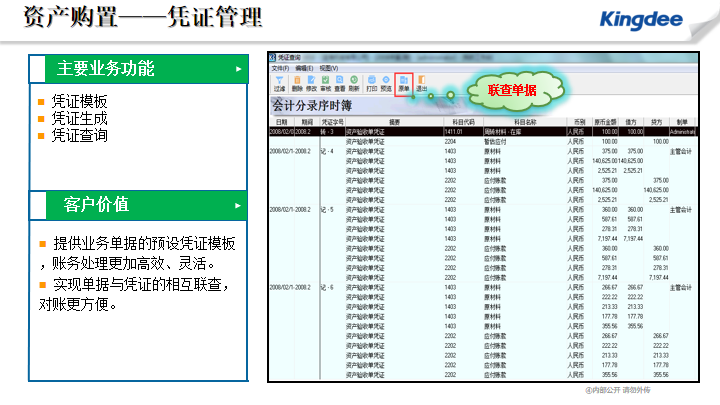The image size is (720, 405).
Task: Expand the 主要业务功能 header arrow
Action: coord(238,69)
